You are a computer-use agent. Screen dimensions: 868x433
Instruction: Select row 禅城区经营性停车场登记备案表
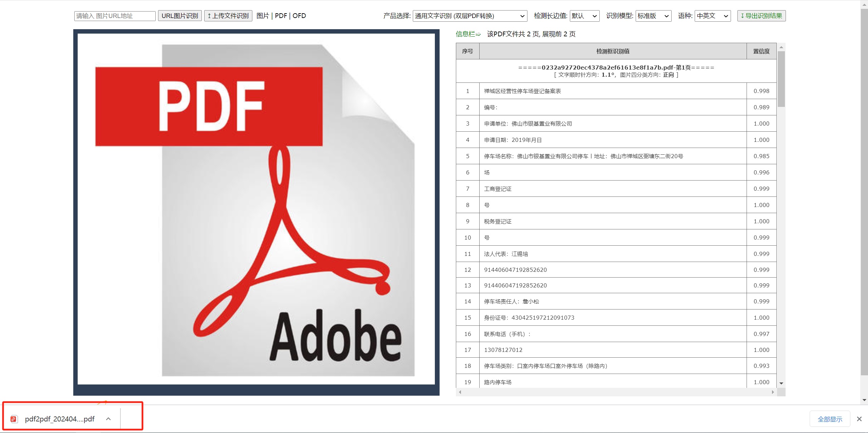tap(616, 91)
